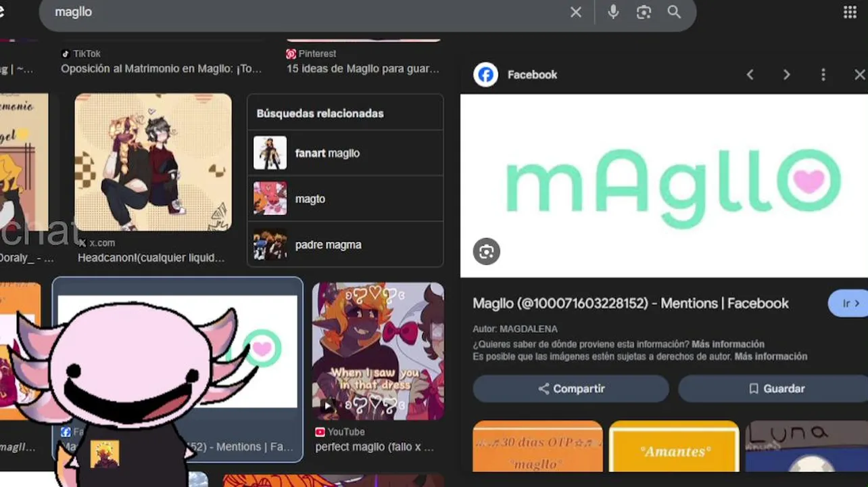Image resolution: width=868 pixels, height=487 pixels.
Task: Click the 'Pinterest' source label
Action: tap(317, 53)
